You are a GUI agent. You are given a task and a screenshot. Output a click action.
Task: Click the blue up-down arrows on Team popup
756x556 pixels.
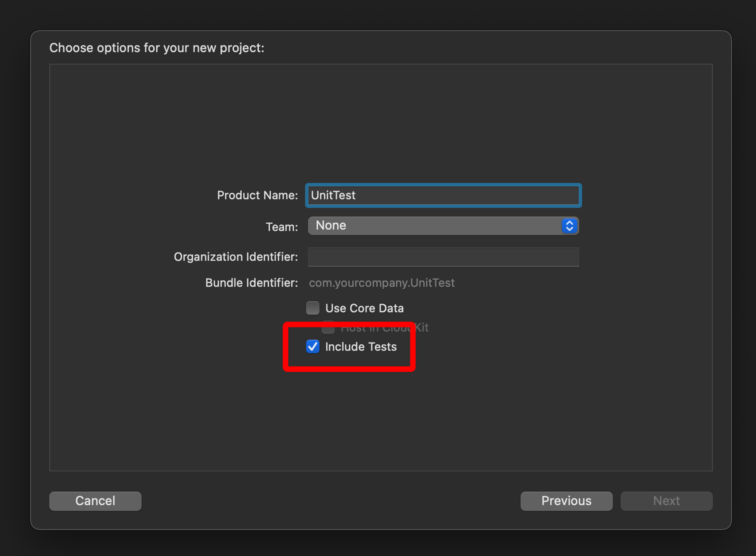point(569,226)
